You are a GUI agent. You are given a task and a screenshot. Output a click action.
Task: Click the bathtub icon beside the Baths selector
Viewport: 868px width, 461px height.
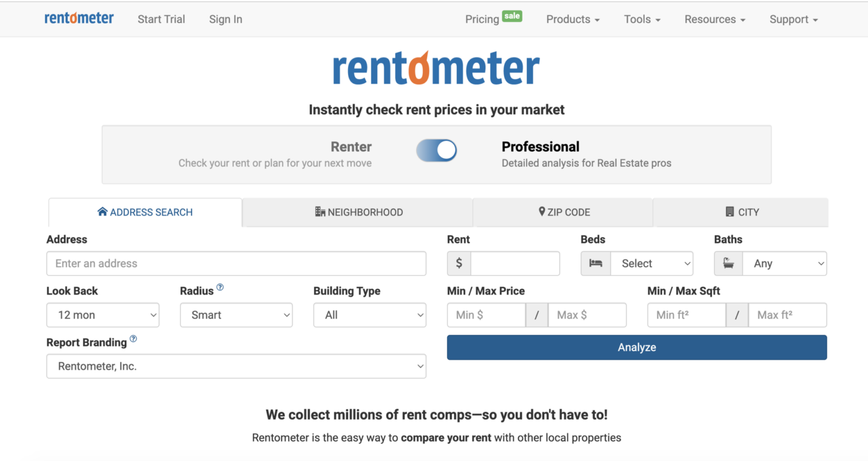728,263
